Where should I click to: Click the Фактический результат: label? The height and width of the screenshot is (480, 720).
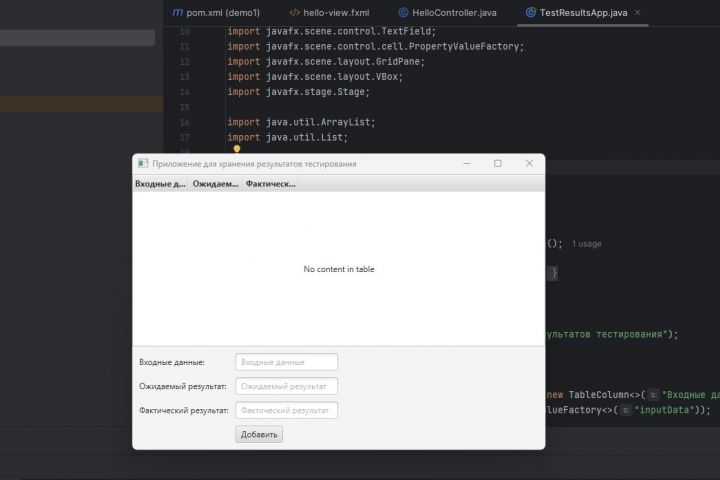pyautogui.click(x=184, y=411)
